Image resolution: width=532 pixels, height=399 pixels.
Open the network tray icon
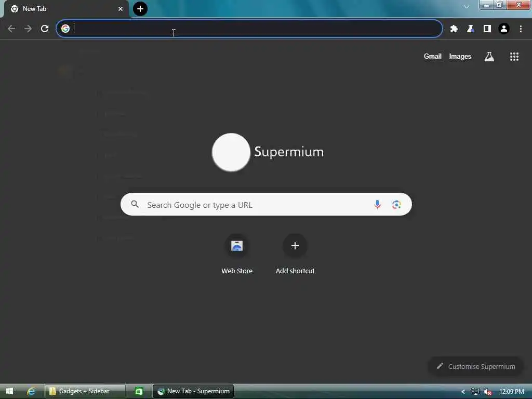(475, 392)
